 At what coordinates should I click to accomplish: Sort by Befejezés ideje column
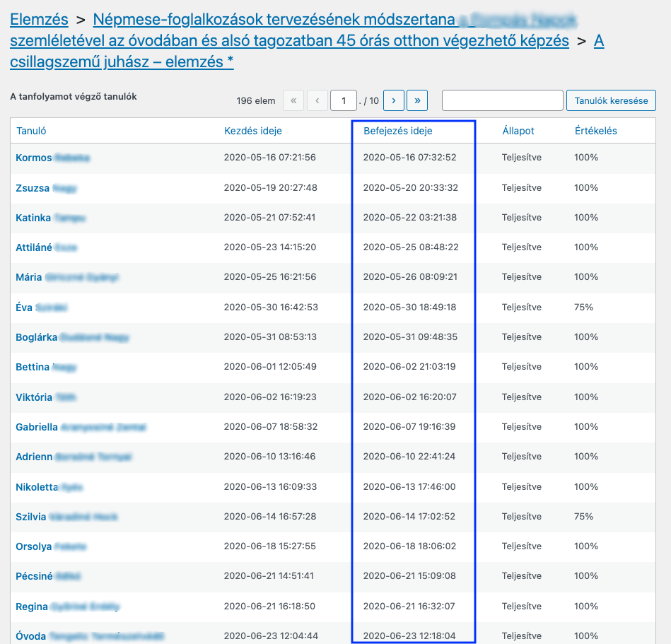(397, 131)
